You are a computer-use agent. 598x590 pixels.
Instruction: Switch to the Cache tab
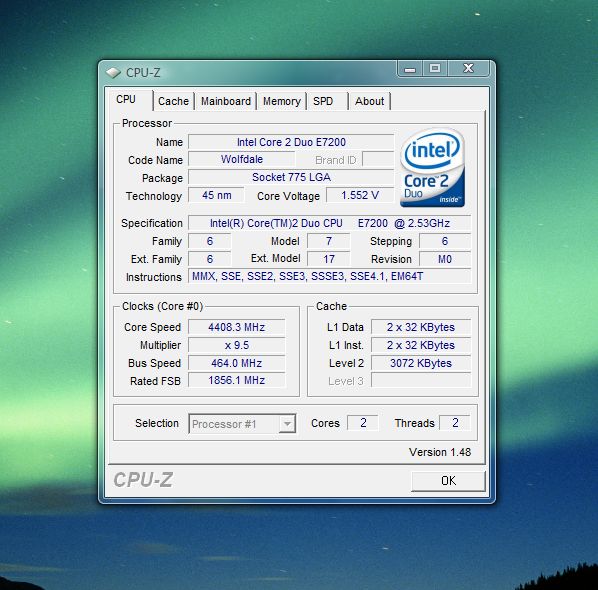coord(174,101)
